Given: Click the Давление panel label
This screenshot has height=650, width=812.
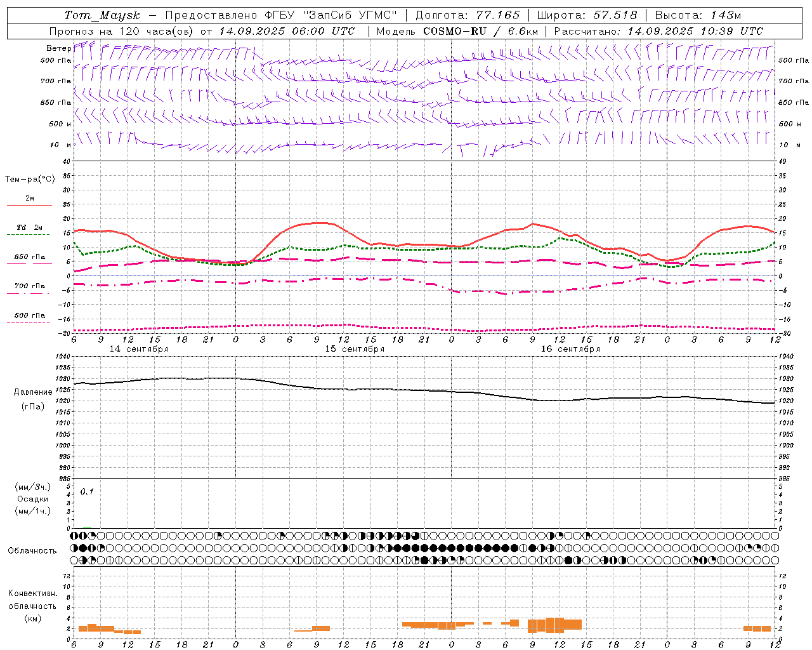Looking at the screenshot, I should pyautogui.click(x=33, y=392).
